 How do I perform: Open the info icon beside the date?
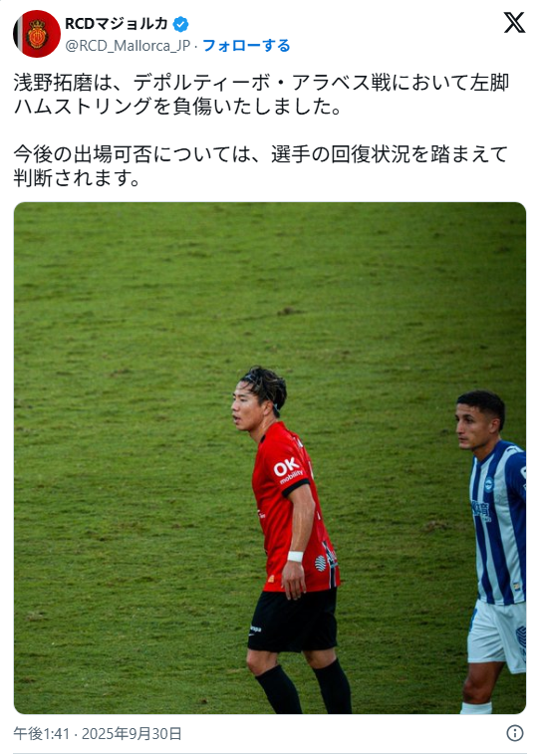515,733
